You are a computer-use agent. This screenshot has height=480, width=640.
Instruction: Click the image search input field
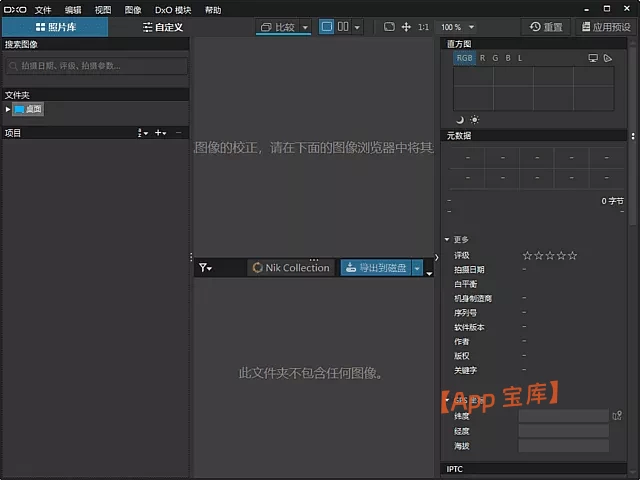pyautogui.click(x=96, y=66)
